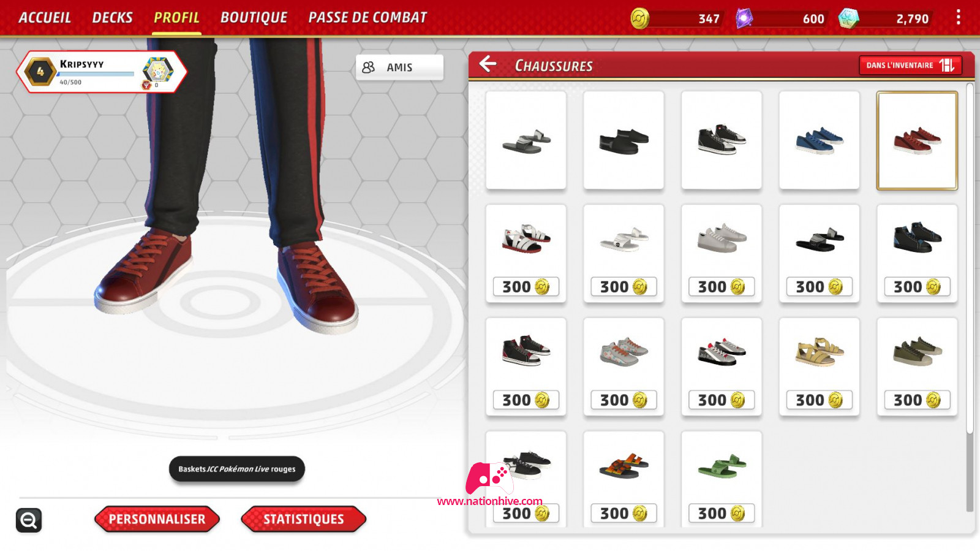
Task: Select the grey slide sandals thumbnail
Action: [526, 140]
